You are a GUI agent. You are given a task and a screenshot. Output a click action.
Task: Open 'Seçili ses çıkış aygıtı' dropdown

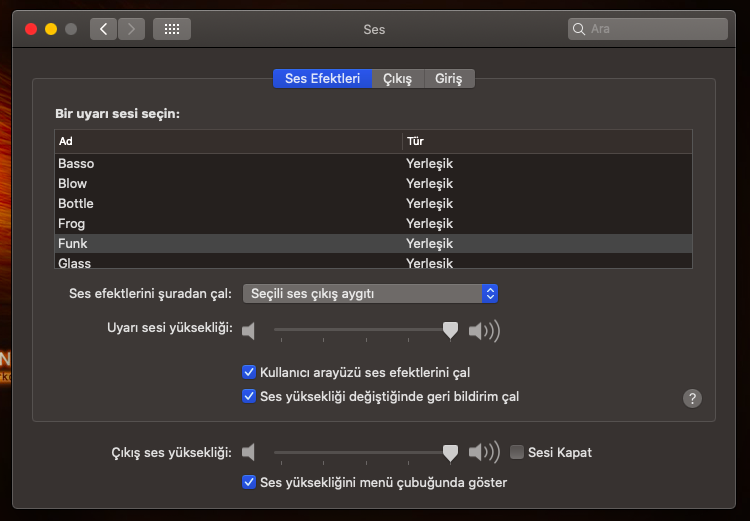(x=370, y=293)
